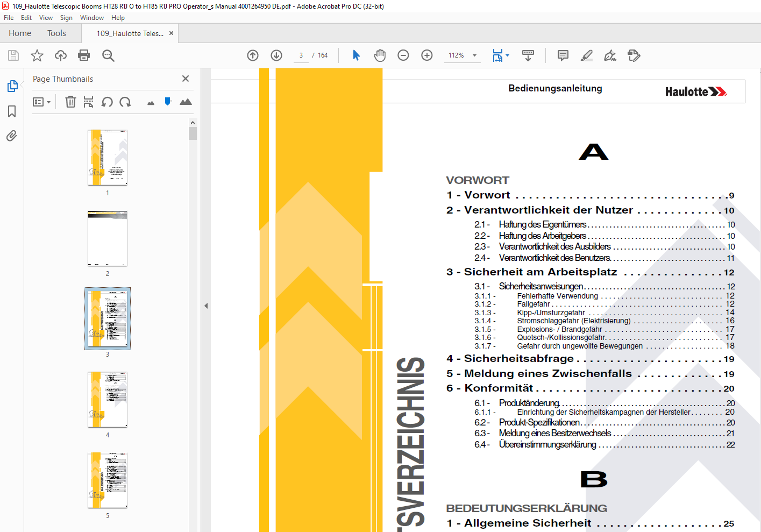This screenshot has height=532, width=761.
Task: Click '4 - Sicherheitsabfrage' contents entry
Action: point(590,359)
